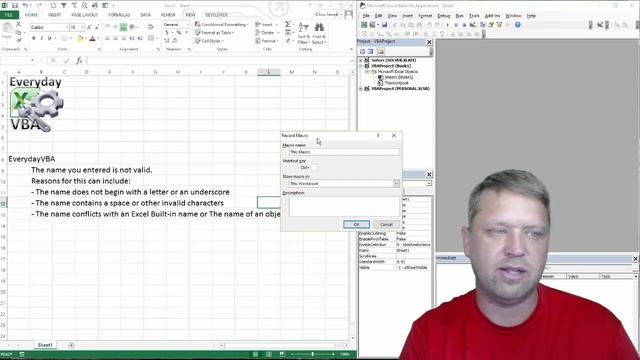This screenshot has width=640, height=360.
Task: Click the View Microsoft Excel icon in VBA toolbar
Action: point(364,25)
